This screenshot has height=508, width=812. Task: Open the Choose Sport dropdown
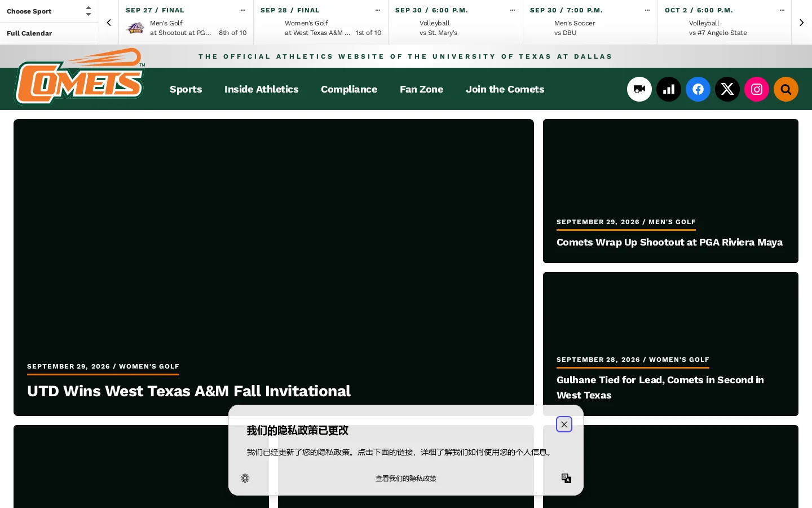49,11
